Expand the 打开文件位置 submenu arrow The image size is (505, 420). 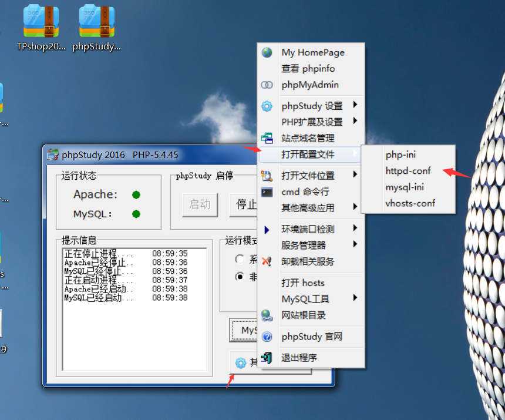click(355, 174)
